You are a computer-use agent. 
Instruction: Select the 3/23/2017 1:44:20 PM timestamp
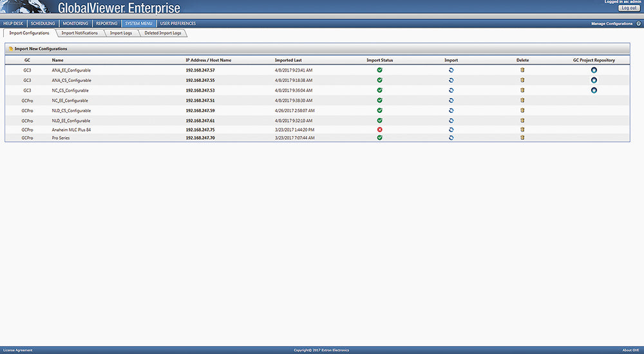[x=294, y=130]
